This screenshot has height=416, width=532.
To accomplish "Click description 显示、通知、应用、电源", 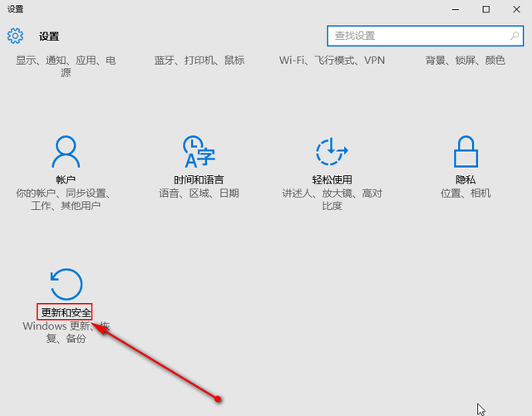I will [x=66, y=66].
